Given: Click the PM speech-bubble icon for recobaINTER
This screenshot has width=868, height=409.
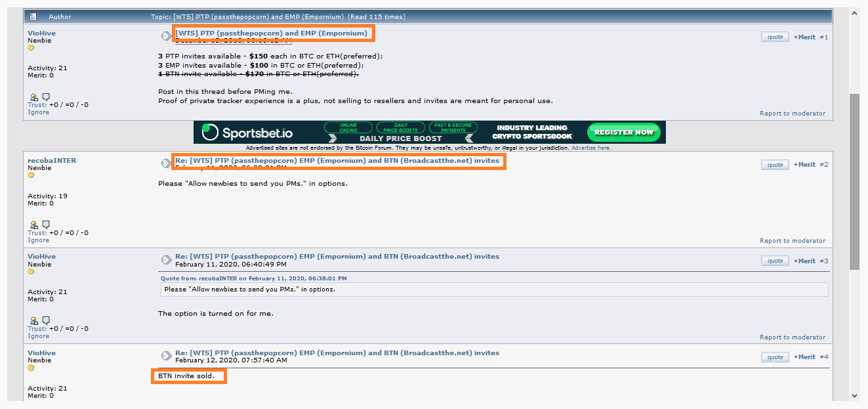Looking at the screenshot, I should [x=46, y=225].
